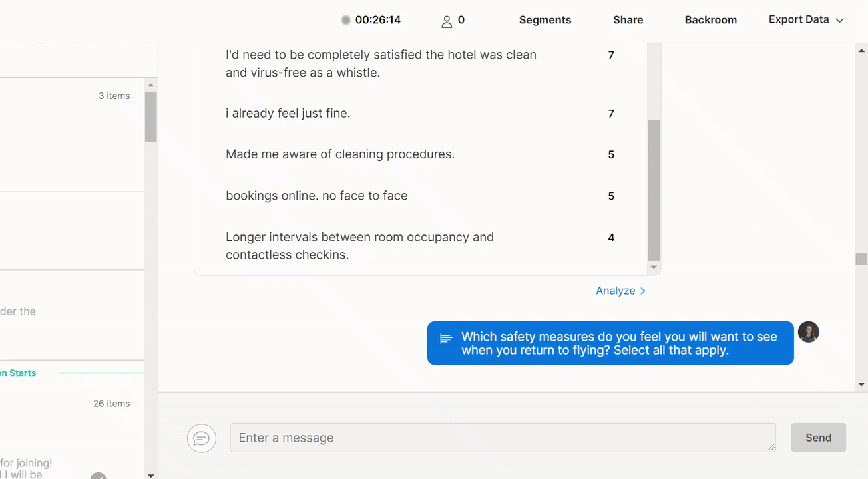The image size is (868, 479).
Task: Click the recording status dot beside the timer
Action: point(345,20)
